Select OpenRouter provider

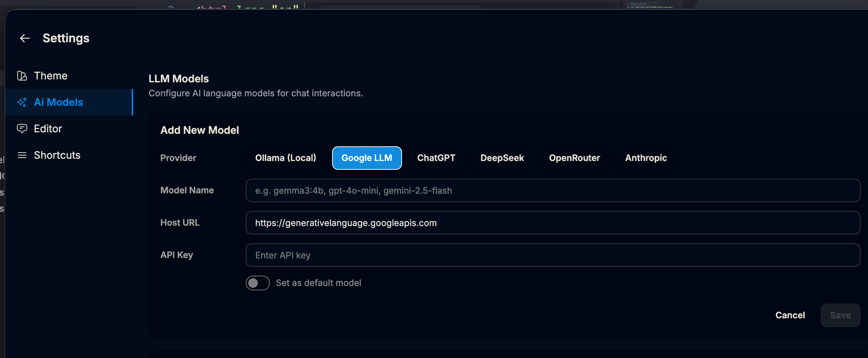pyautogui.click(x=574, y=158)
